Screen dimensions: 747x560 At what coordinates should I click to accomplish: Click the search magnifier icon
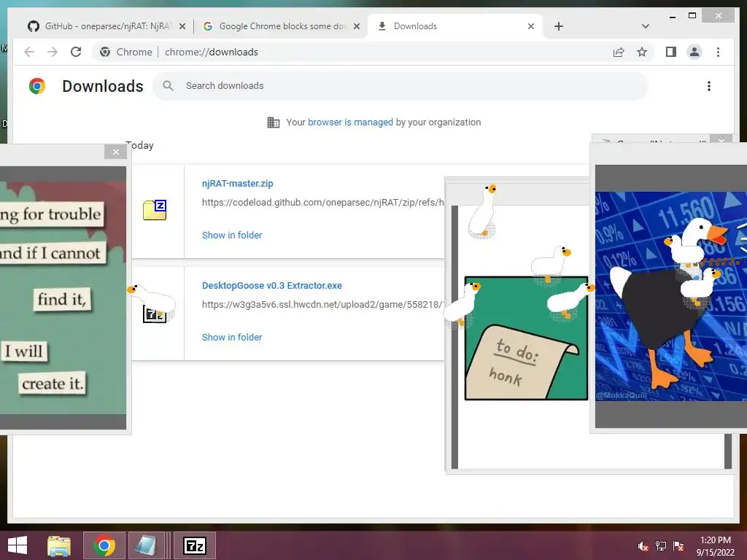pos(168,86)
